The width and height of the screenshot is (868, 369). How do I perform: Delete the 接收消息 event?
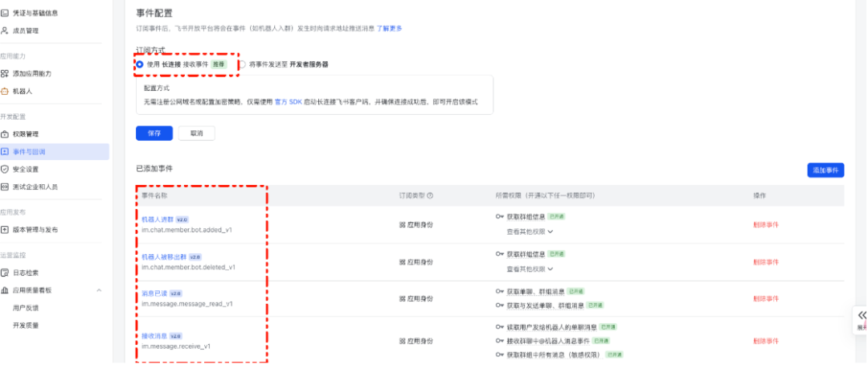[x=766, y=342]
